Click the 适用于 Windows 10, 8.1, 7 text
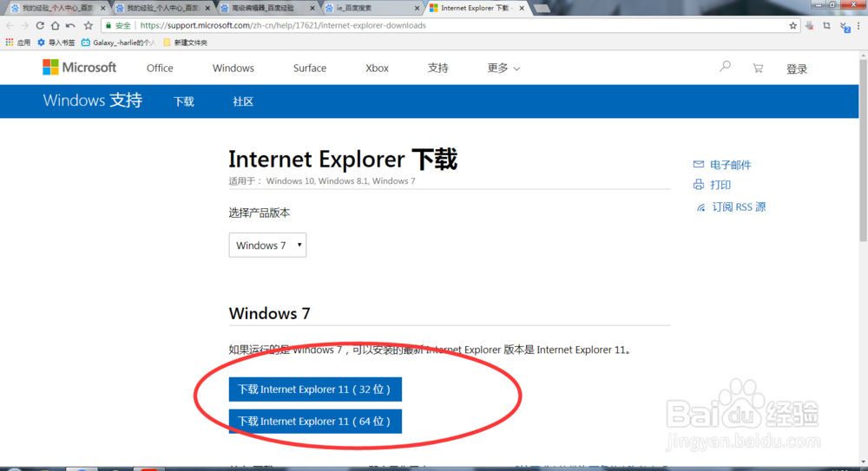Screen dimensions: 868x471 [x=322, y=181]
